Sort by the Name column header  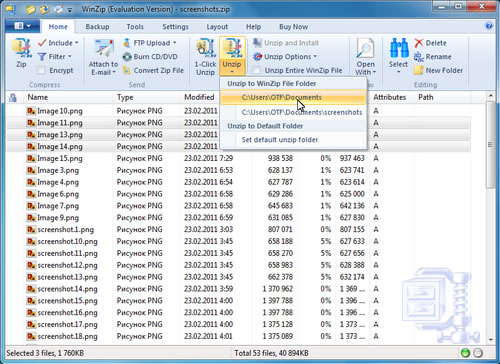(x=38, y=97)
